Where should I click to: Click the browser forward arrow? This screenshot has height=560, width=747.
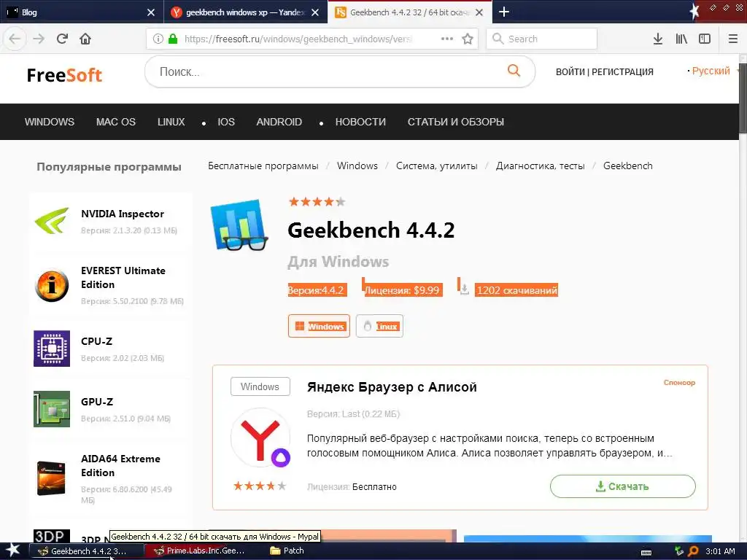39,39
